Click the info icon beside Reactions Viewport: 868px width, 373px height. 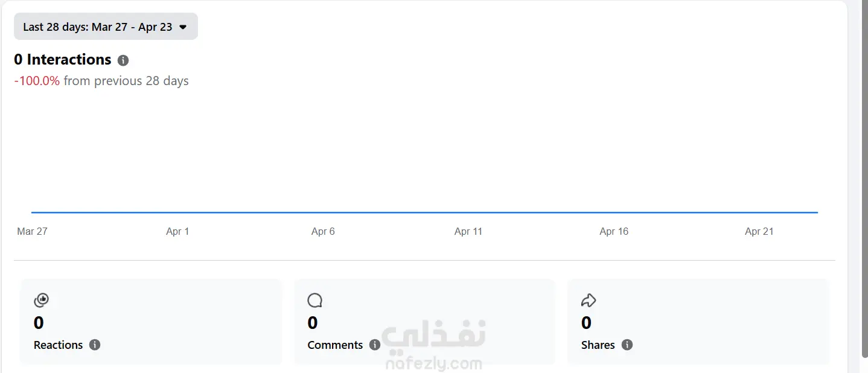pyautogui.click(x=95, y=345)
